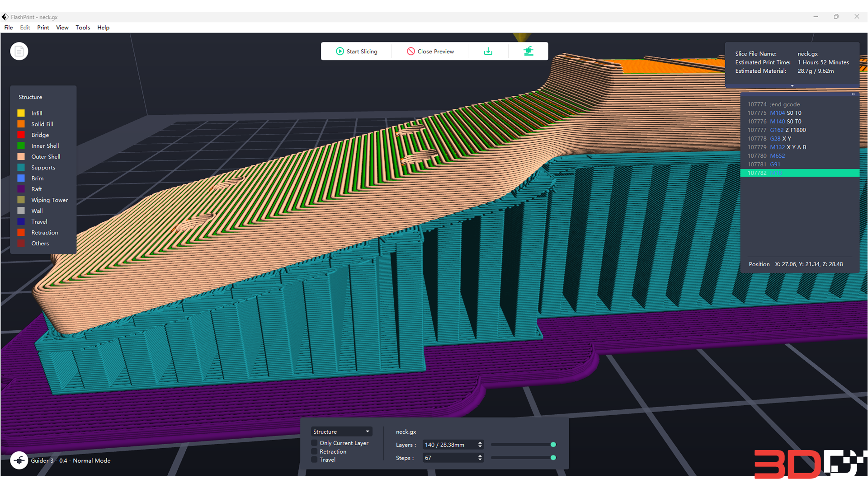Start Slicing the model
The height and width of the screenshot is (488, 868).
tap(357, 52)
